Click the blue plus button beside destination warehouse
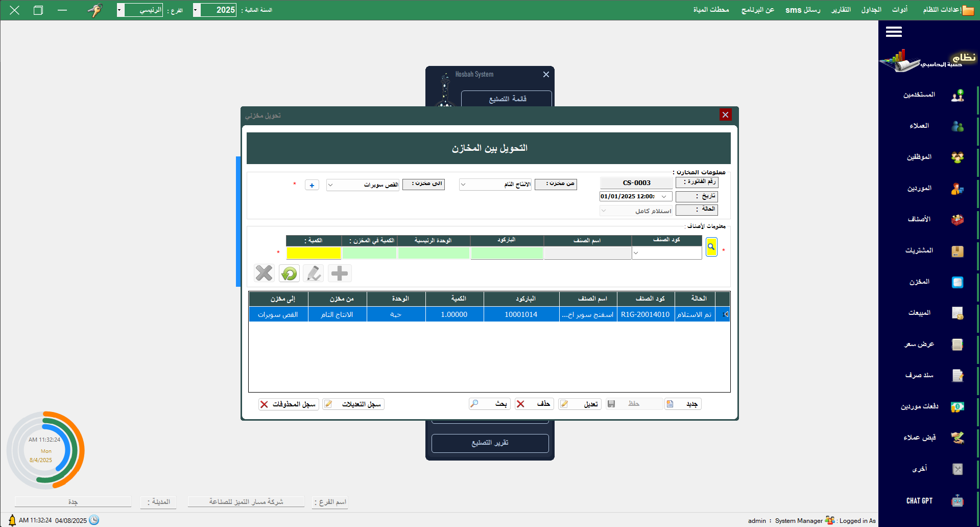Image resolution: width=980 pixels, height=527 pixels. pos(312,185)
